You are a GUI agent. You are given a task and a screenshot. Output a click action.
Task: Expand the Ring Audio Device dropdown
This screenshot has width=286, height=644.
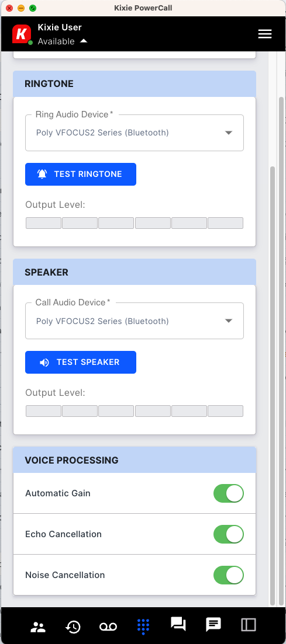[135, 133]
